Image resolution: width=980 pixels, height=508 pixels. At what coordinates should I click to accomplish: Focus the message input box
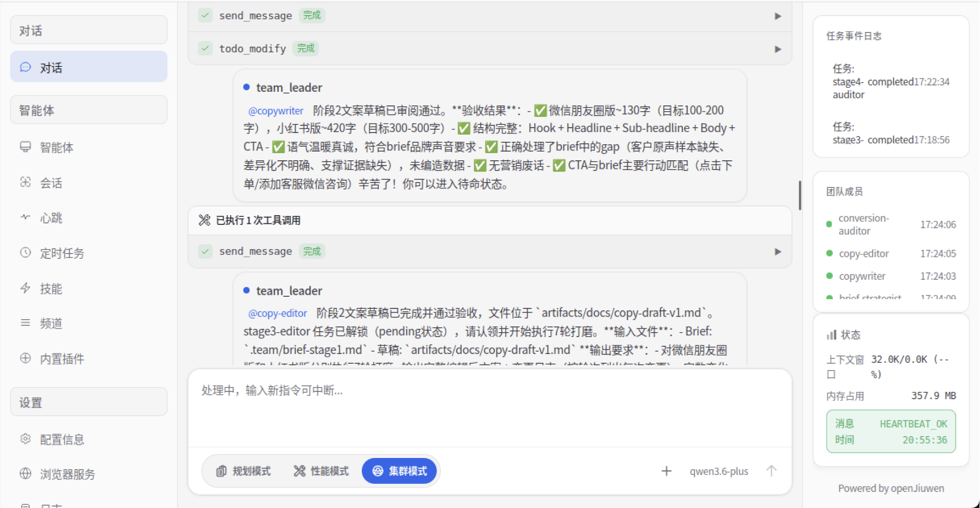coord(490,408)
